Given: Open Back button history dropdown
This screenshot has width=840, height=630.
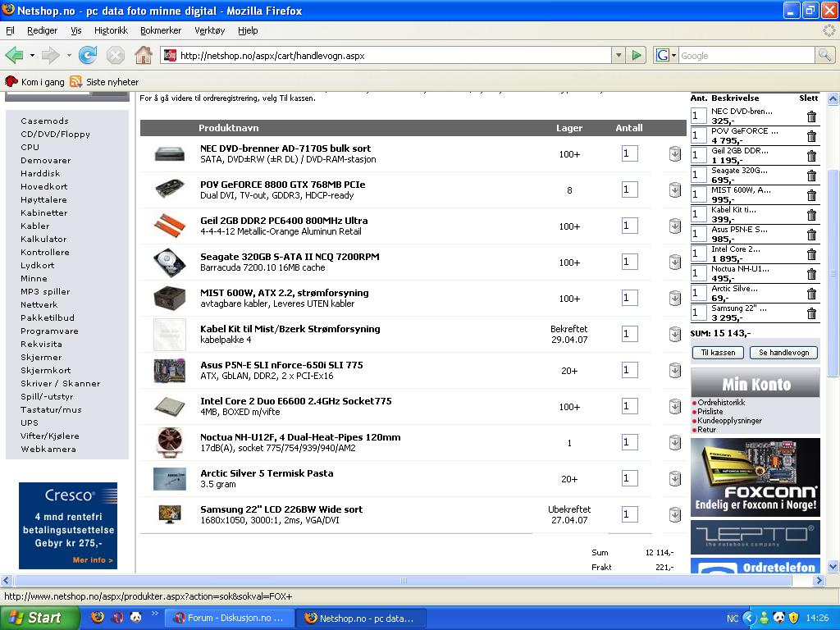Looking at the screenshot, I should [x=32, y=55].
